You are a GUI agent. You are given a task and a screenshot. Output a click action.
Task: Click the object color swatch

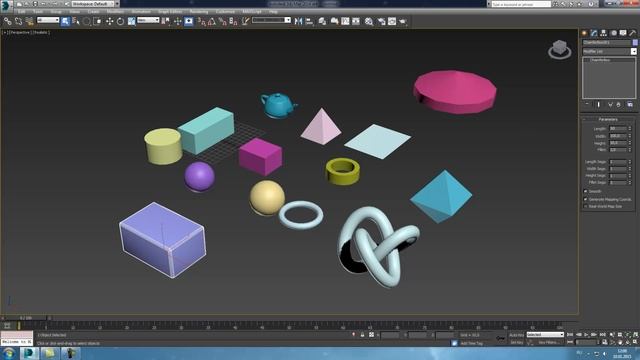coord(635,42)
